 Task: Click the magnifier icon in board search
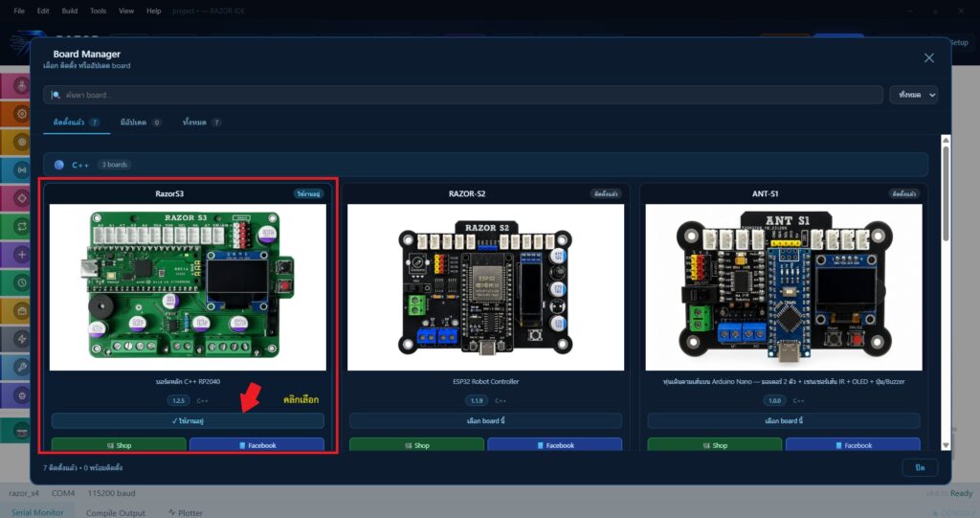pos(56,95)
